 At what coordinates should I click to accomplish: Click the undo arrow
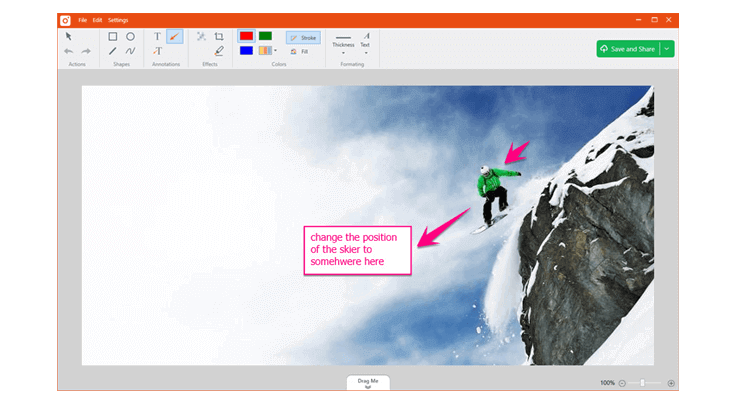[69, 51]
